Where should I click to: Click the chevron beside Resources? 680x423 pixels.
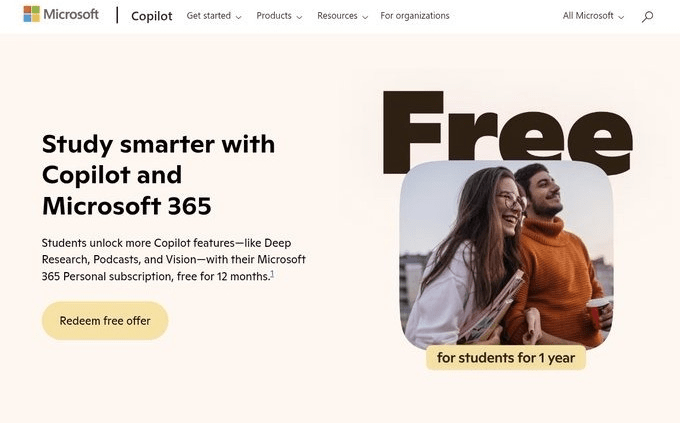click(x=364, y=17)
